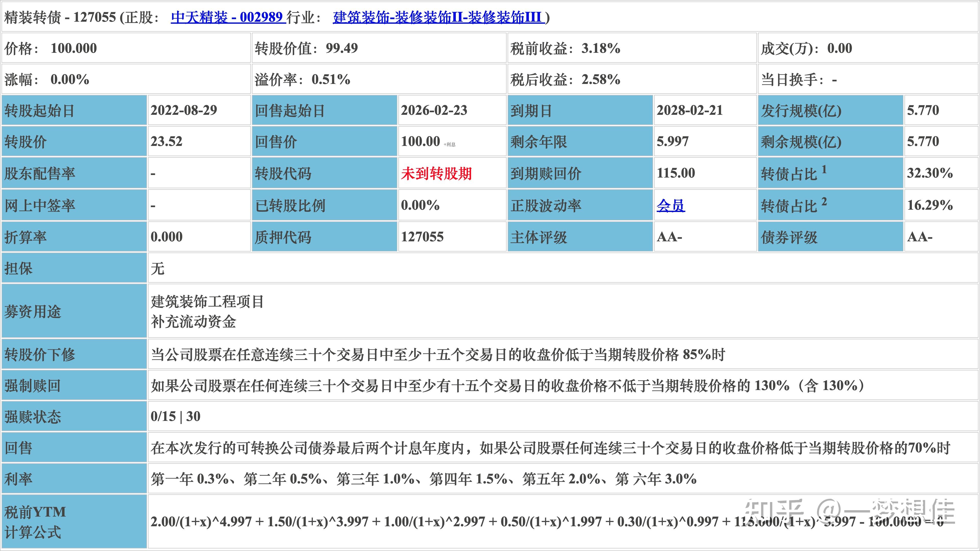Click the 到期赎回价 value 115.00

pos(676,173)
